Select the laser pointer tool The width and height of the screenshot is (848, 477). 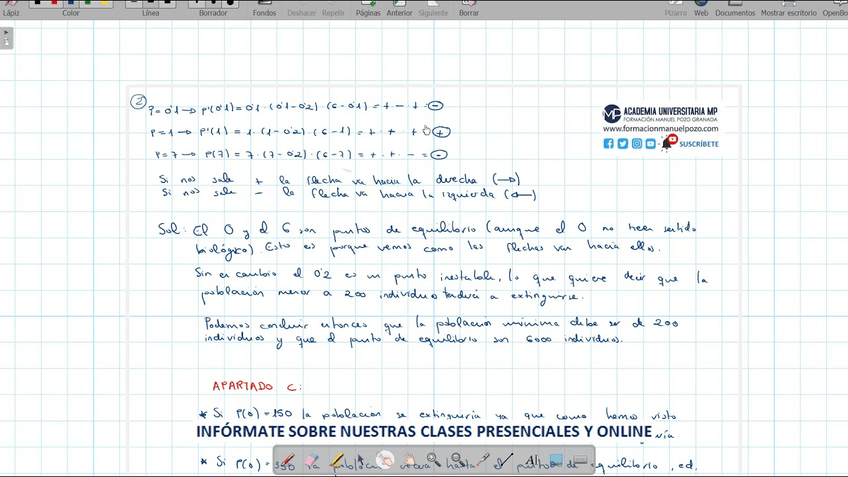[481, 461]
